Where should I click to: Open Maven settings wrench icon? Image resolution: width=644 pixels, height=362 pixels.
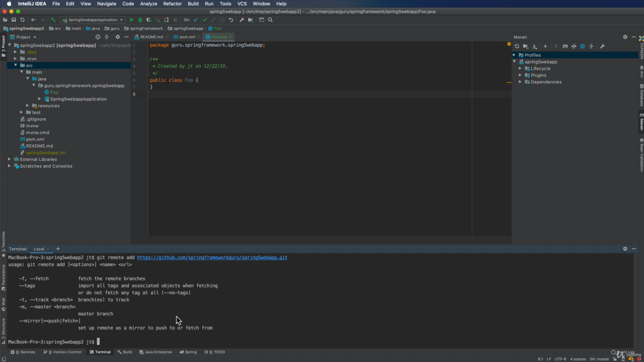(x=602, y=46)
